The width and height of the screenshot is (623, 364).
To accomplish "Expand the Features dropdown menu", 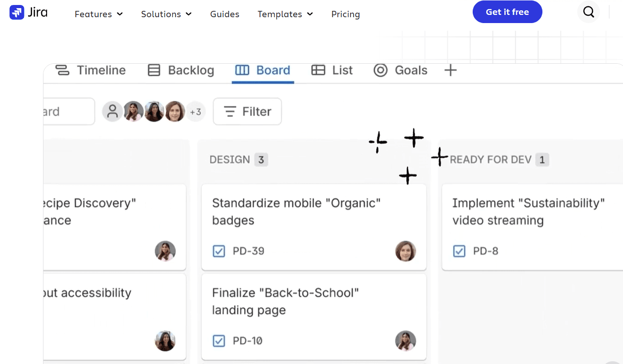I will tap(99, 14).
